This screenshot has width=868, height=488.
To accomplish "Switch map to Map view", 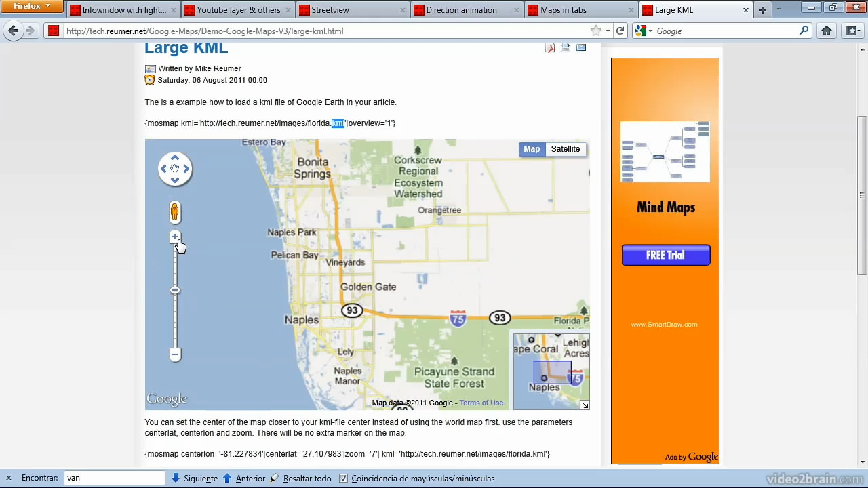I will (532, 149).
